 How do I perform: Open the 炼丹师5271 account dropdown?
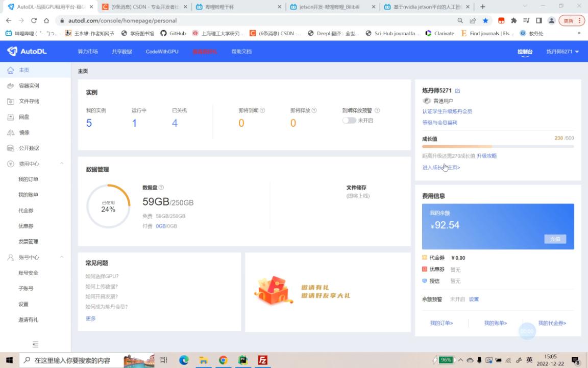point(562,52)
